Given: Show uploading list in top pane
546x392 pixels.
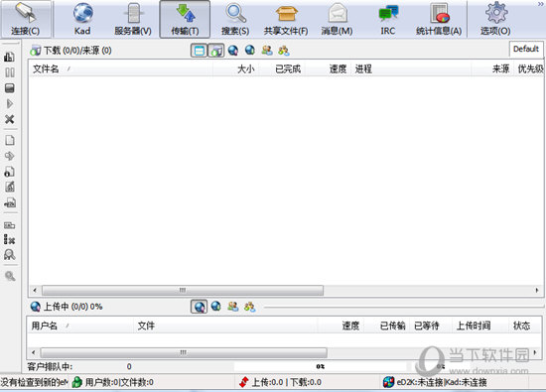Looking at the screenshot, I should point(233,51).
